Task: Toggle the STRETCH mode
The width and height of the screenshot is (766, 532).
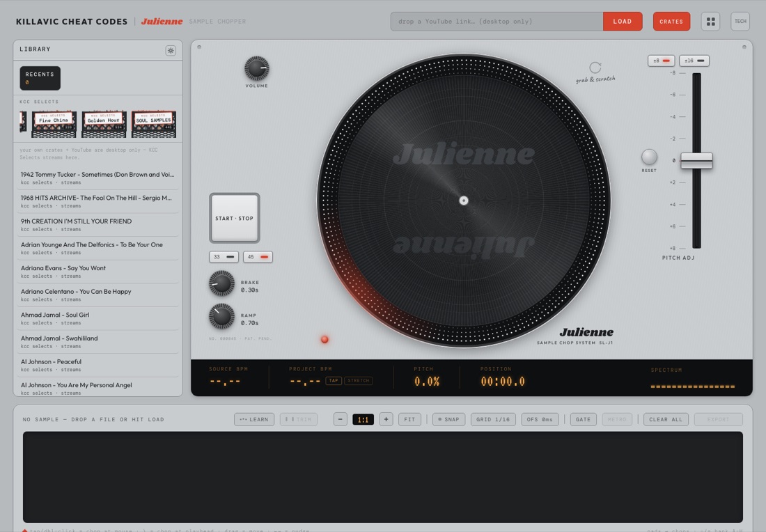Action: pyautogui.click(x=359, y=381)
